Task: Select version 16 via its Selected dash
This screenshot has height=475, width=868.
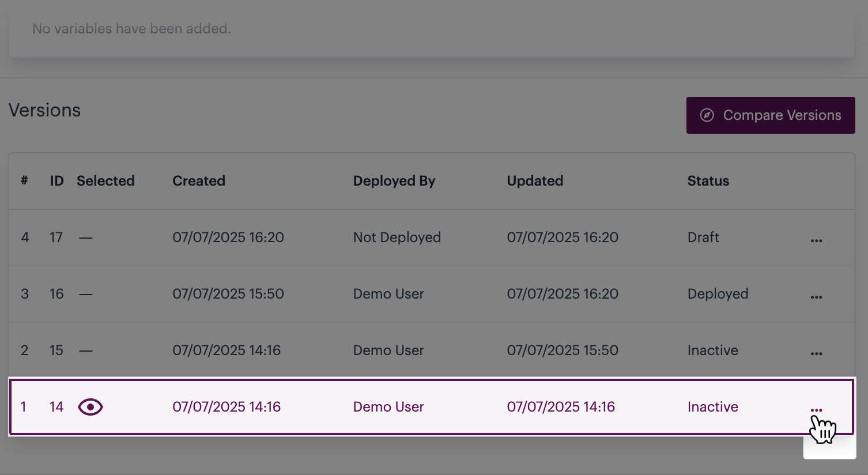Action: click(x=86, y=294)
